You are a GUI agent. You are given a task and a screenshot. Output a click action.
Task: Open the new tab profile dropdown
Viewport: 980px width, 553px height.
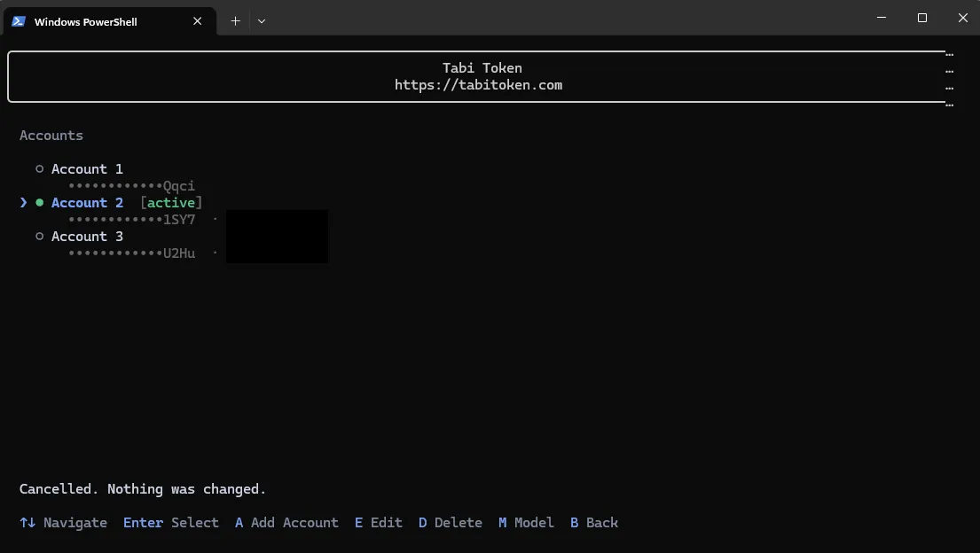[x=262, y=21]
